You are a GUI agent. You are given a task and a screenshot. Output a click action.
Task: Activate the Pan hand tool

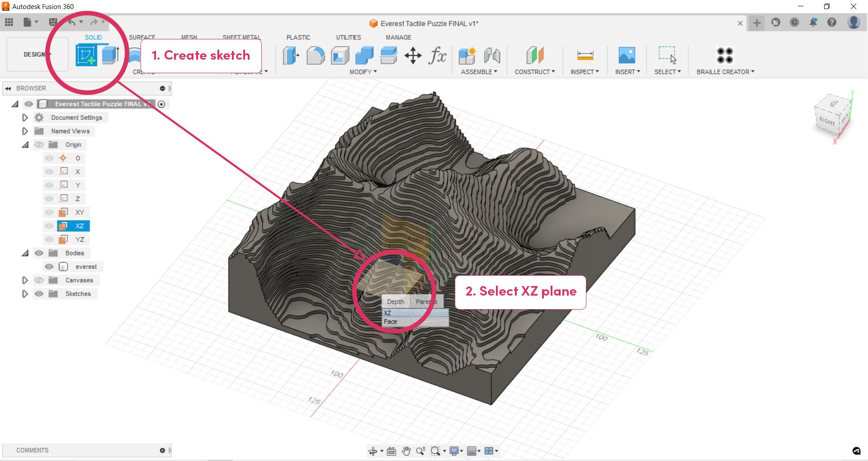[406, 451]
